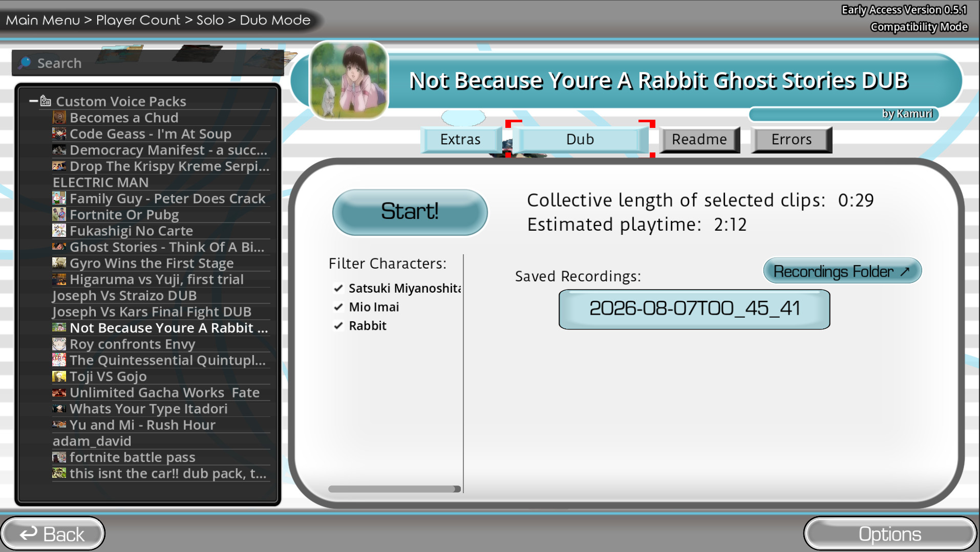Image resolution: width=980 pixels, height=552 pixels.
Task: Click the Becomes a Chud pack icon
Action: coord(59,118)
